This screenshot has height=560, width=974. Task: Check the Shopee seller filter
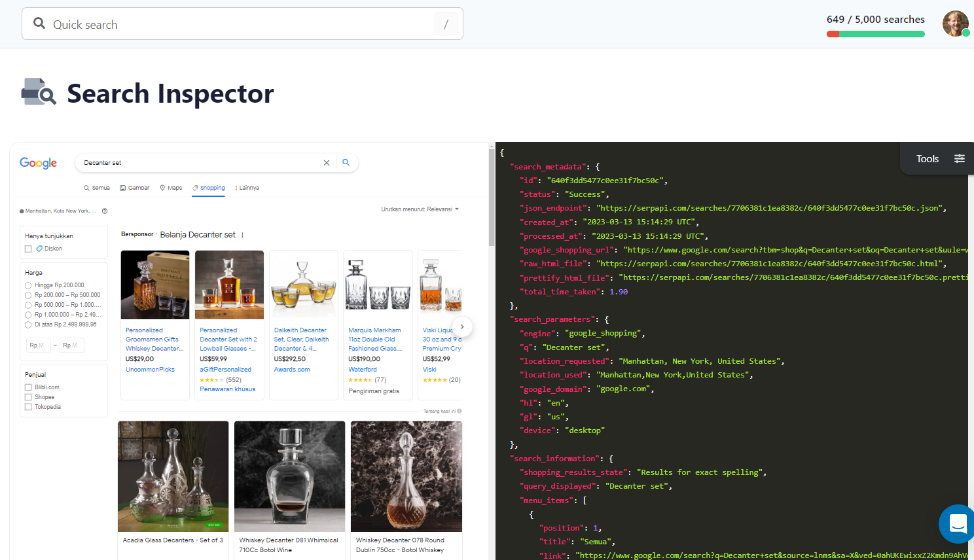[x=27, y=396]
